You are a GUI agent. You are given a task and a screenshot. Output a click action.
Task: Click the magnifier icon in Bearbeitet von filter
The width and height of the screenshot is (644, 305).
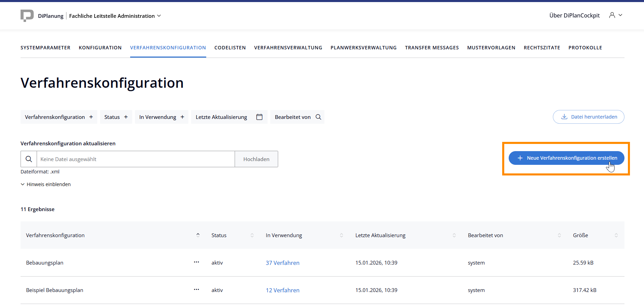[318, 117]
